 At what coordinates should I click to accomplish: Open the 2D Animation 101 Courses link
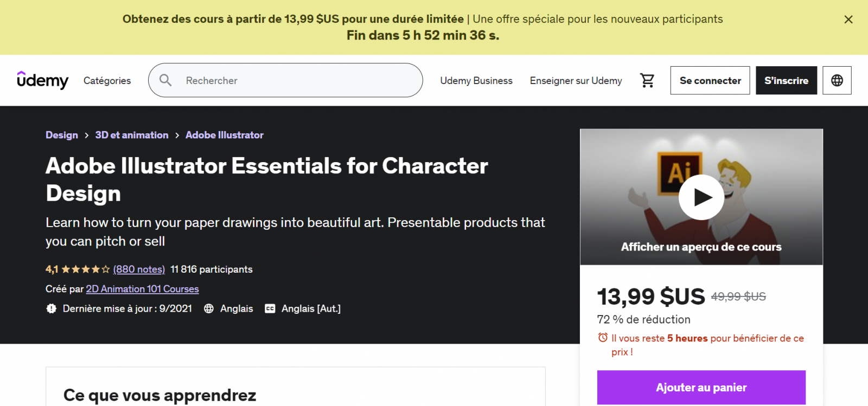142,289
